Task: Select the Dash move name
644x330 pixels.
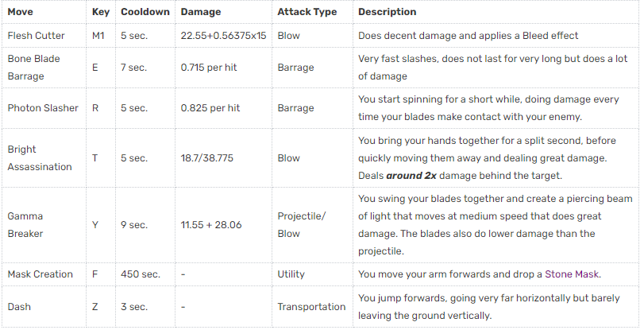Action: click(20, 306)
